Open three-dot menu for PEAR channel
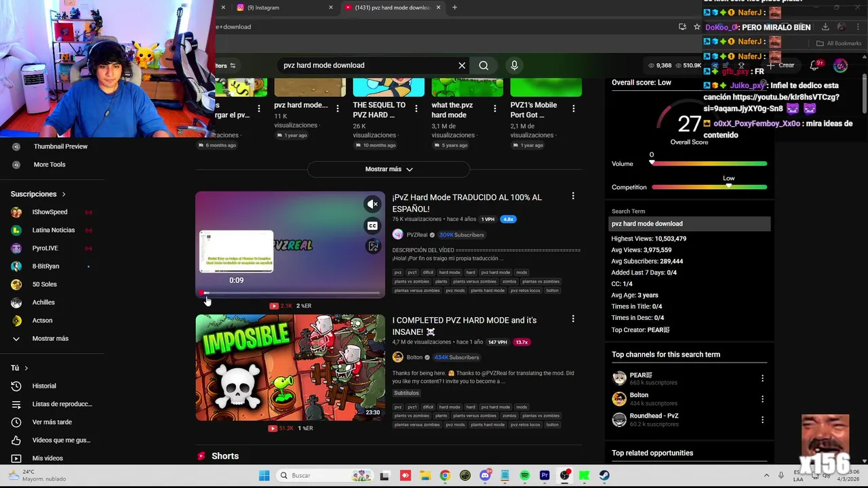This screenshot has height=488, width=868. click(x=762, y=378)
